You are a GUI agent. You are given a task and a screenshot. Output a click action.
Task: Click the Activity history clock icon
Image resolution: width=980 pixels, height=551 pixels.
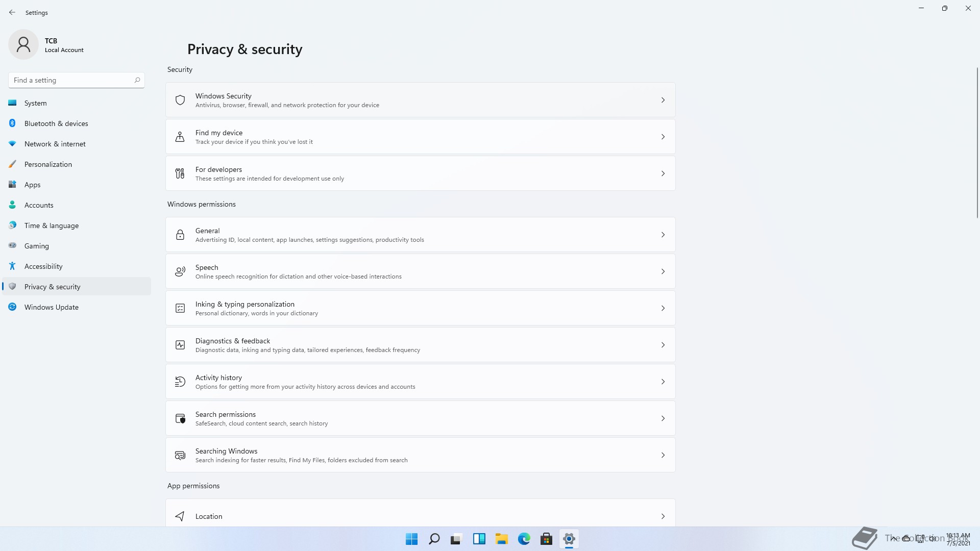point(180,382)
